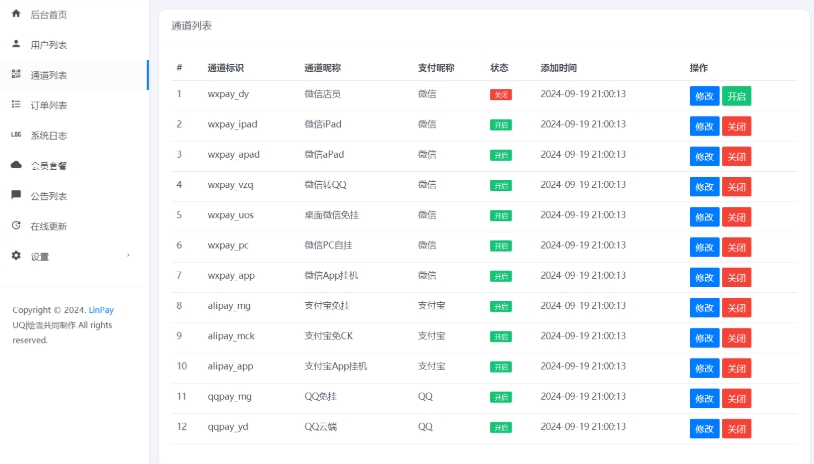Click 修改 for wxpay_apad
This screenshot has width=814, height=464.
point(704,156)
